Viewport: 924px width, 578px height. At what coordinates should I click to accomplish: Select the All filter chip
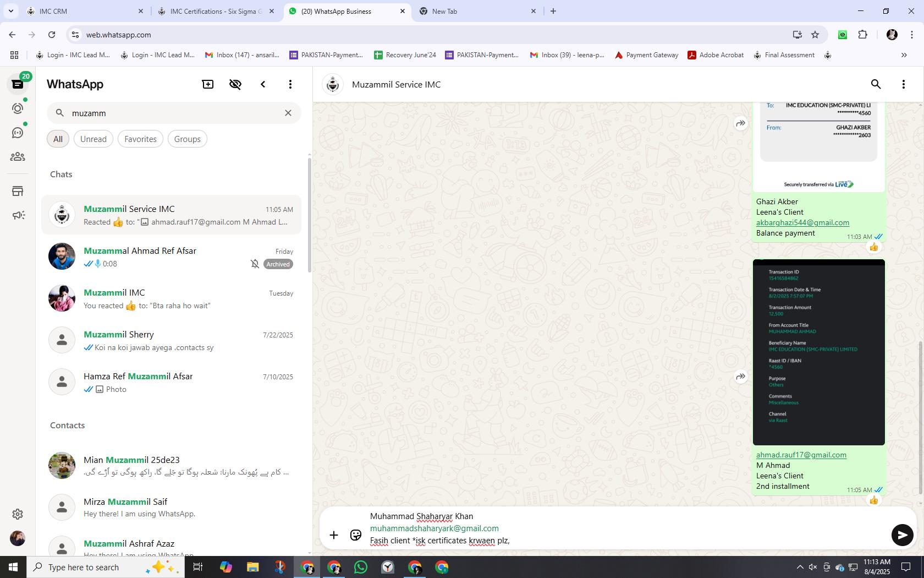pyautogui.click(x=58, y=139)
